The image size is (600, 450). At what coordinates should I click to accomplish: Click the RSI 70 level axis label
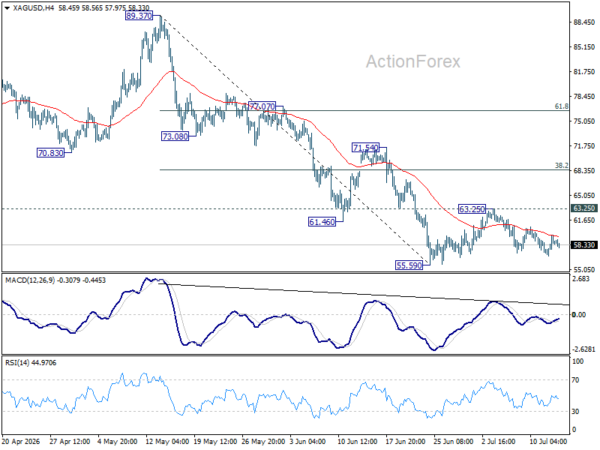point(575,380)
